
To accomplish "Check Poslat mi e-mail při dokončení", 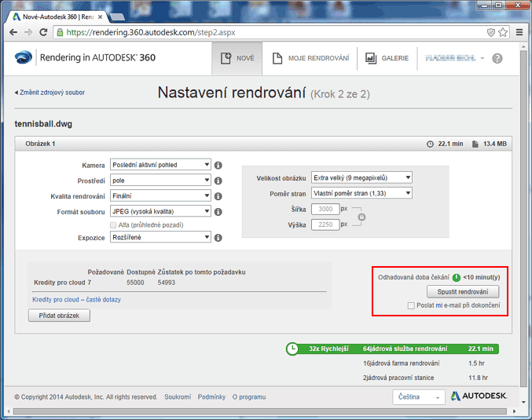I will [x=411, y=305].
